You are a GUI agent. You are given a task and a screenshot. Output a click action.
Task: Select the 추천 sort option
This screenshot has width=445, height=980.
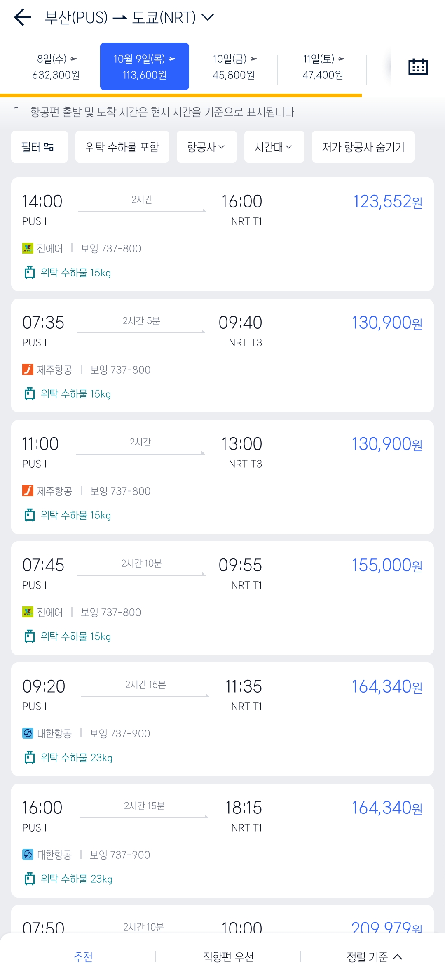83,957
